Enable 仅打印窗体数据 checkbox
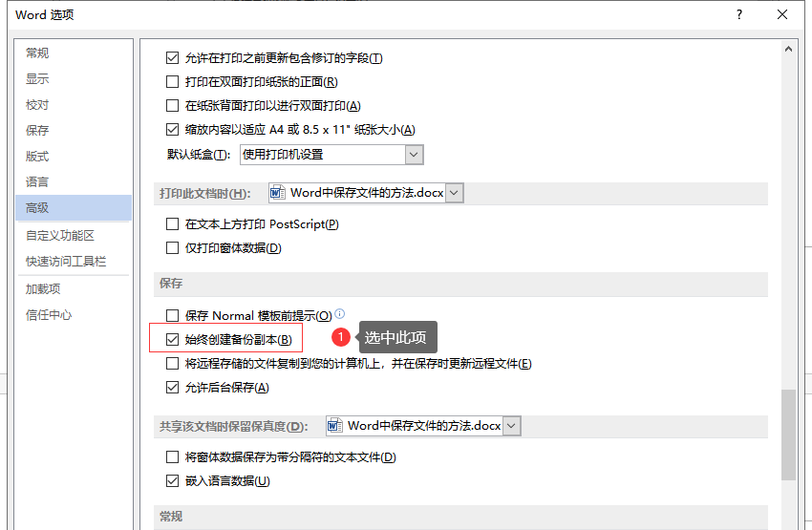The height and width of the screenshot is (530, 812). (x=173, y=248)
